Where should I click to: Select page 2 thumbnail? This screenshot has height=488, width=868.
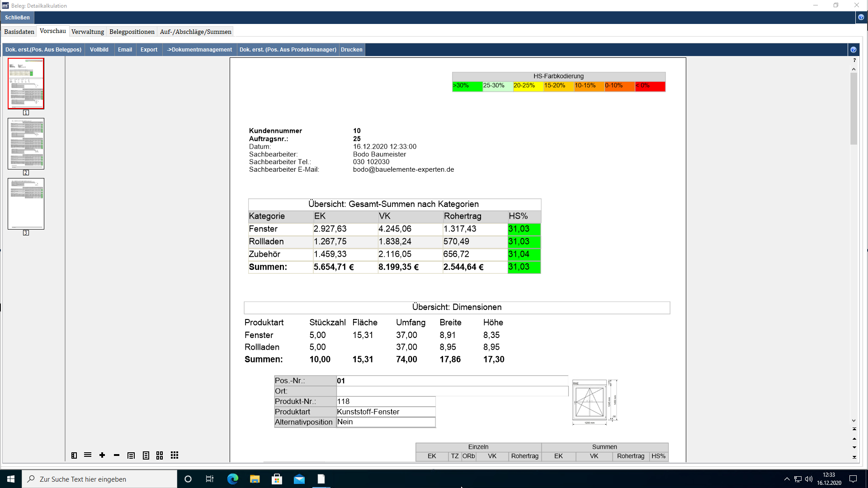pyautogui.click(x=26, y=144)
